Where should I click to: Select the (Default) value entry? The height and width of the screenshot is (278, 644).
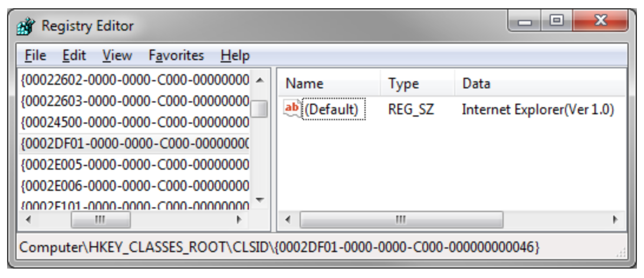pyautogui.click(x=334, y=110)
